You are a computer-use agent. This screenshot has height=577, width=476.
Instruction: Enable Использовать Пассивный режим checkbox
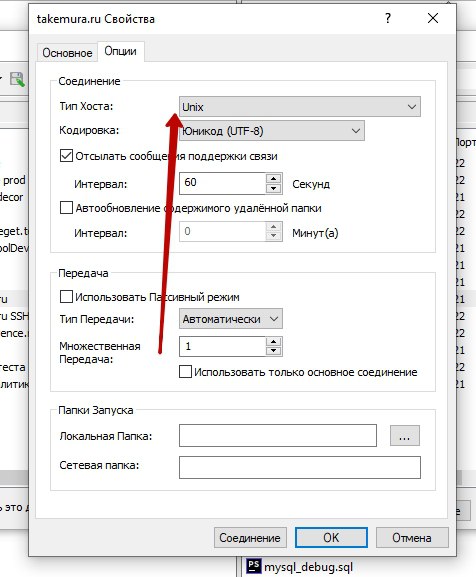(x=66, y=297)
